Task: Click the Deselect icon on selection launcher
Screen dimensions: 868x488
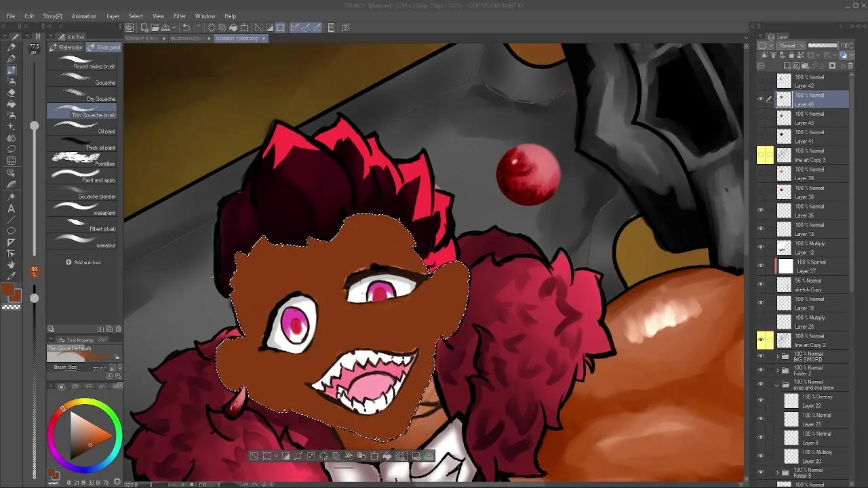Action: pyautogui.click(x=254, y=456)
